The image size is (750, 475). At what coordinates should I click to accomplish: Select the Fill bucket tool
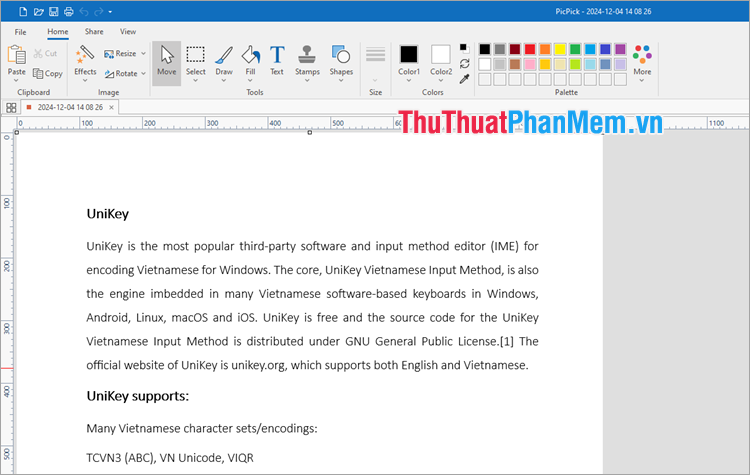pos(251,60)
